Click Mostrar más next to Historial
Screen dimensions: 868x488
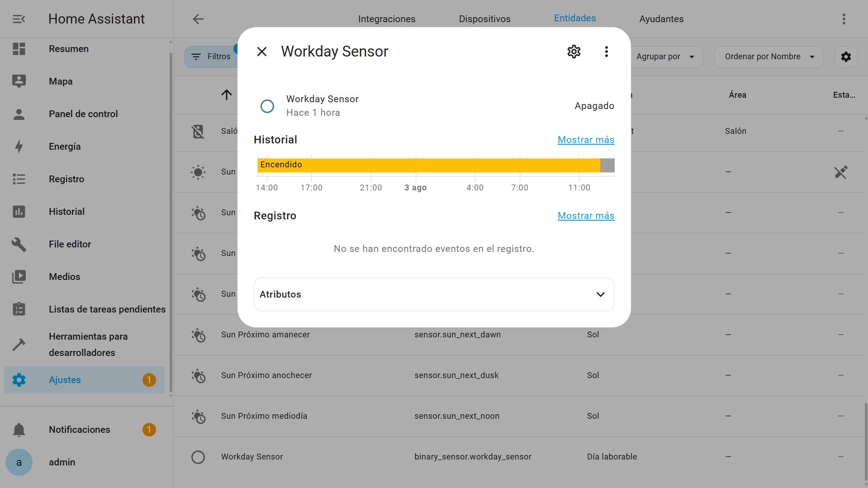[586, 140]
